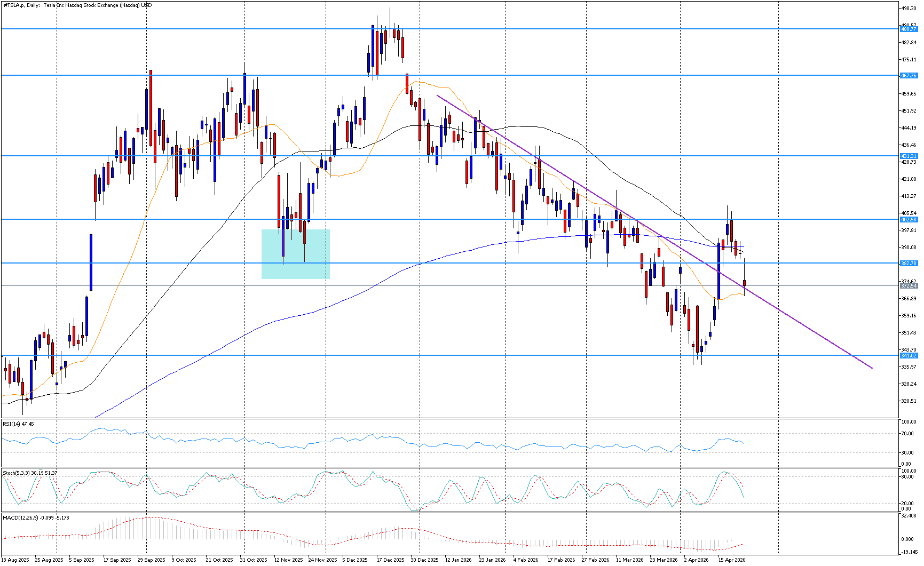Select the 341.02 horizontal line label

coord(909,356)
